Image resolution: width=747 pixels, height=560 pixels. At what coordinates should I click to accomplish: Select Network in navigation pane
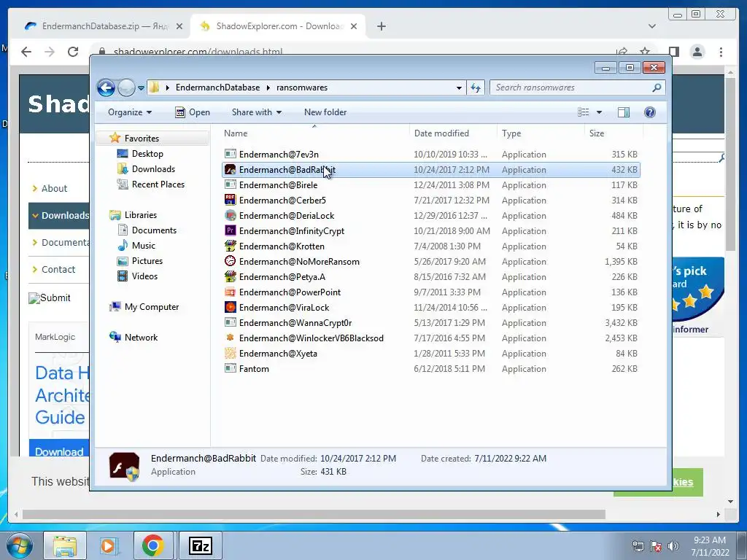[x=141, y=338]
